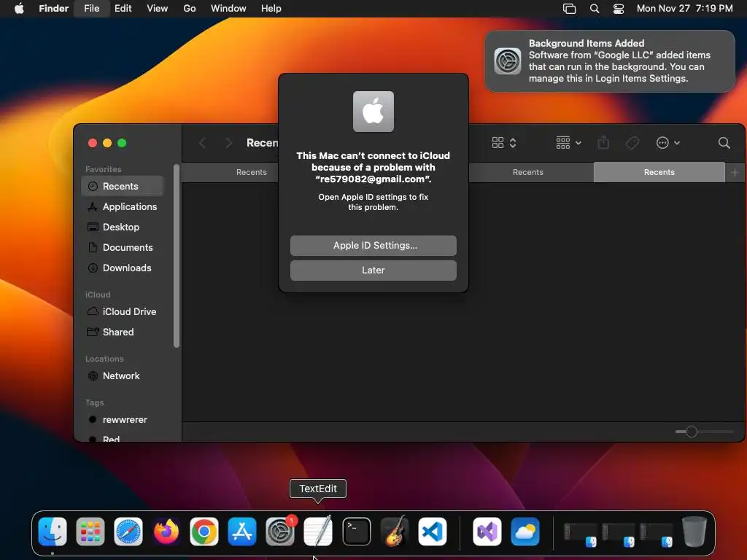Screen dimensions: 747x560
Task: Select the rewwrerer tag in sidebar
Action: (x=123, y=419)
